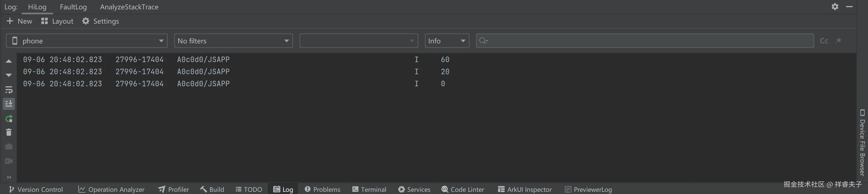The image size is (868, 194).
Task: Toggle scroll-to-end icon in log sidebar
Action: point(9,104)
